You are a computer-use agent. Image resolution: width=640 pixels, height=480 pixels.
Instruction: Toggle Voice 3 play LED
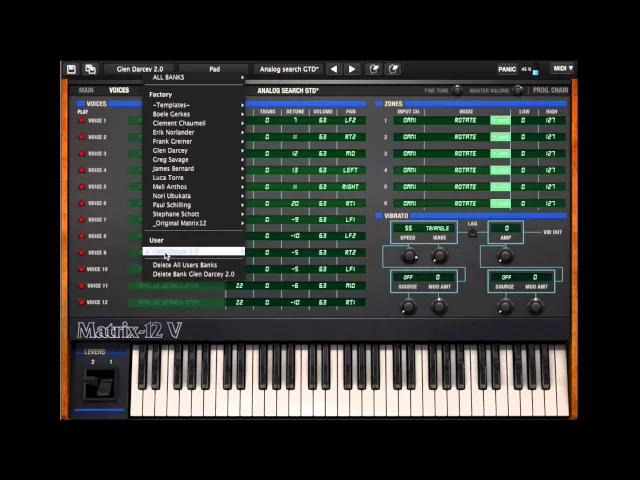coord(82,153)
